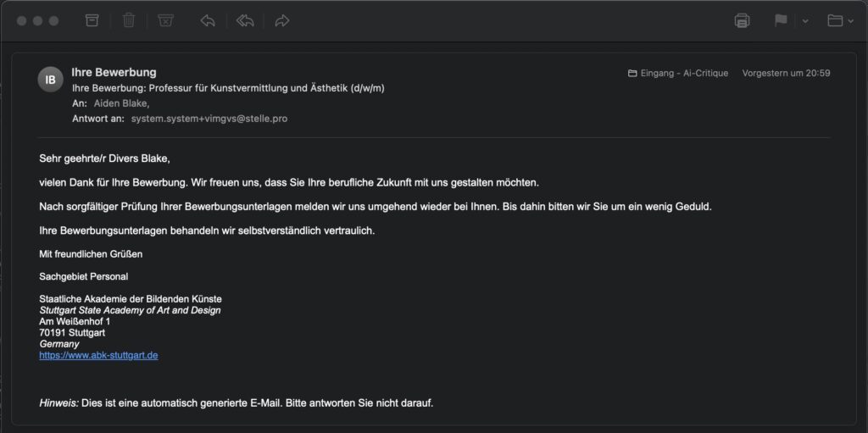Archive this email message
Screen dimensions: 868x433
[x=92, y=20]
